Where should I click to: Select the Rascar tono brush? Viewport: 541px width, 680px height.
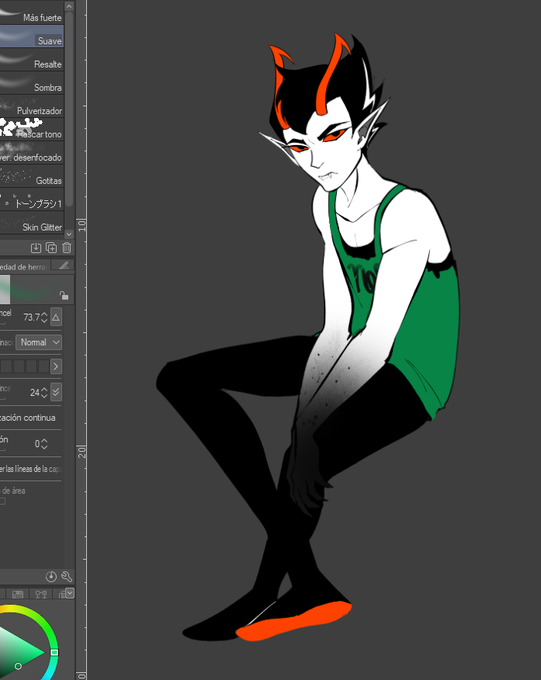32,129
